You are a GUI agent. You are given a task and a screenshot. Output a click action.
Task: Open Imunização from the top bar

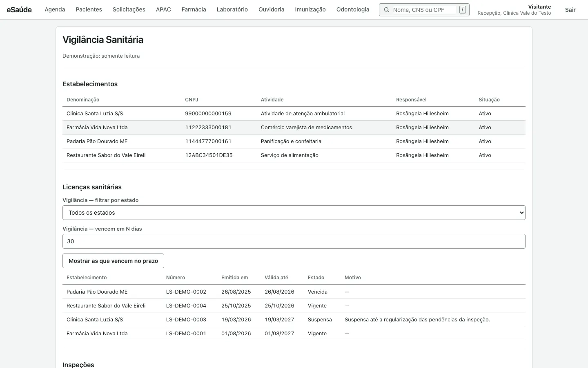pos(310,9)
